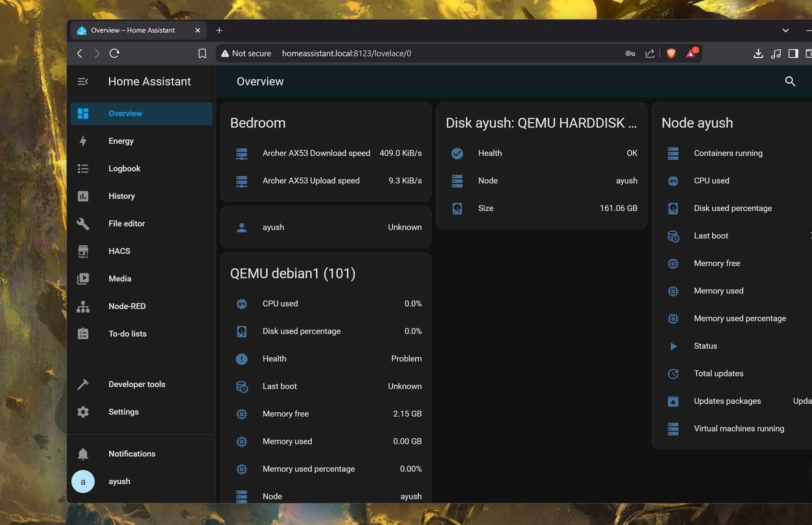812x525 pixels.
Task: Click the Archer AX53 download speed icon
Action: [241, 153]
